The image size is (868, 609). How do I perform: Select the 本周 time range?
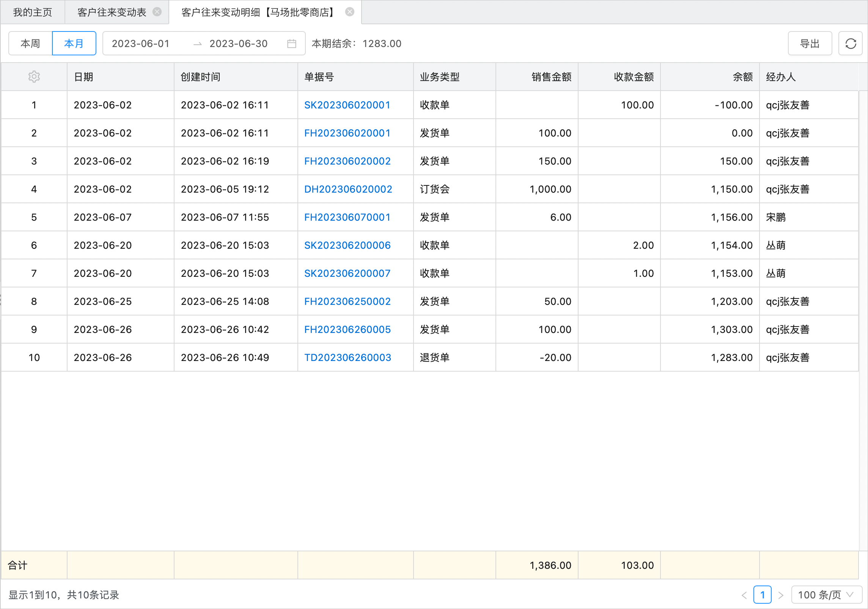coord(30,44)
